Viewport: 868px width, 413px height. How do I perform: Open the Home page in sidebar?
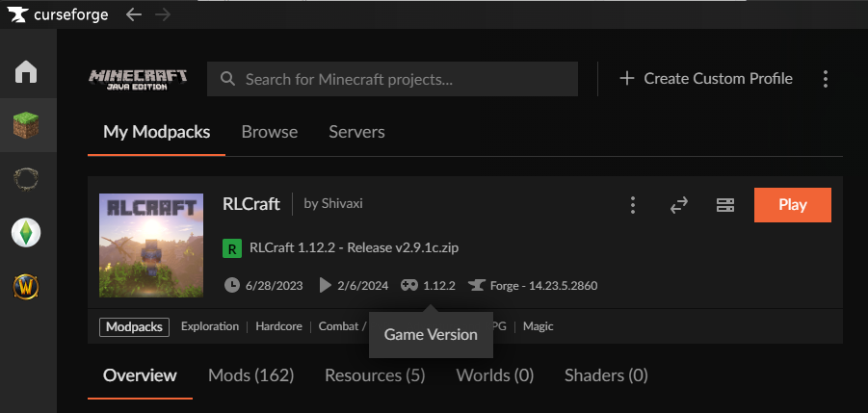26,72
